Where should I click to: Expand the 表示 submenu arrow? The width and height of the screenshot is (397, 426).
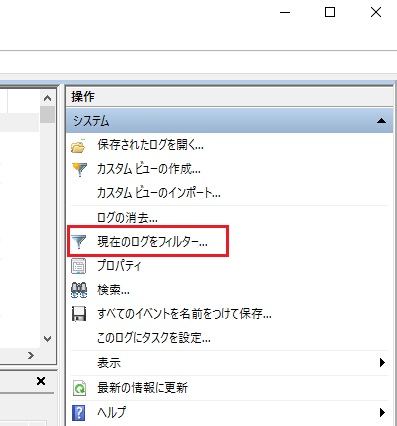click(382, 363)
